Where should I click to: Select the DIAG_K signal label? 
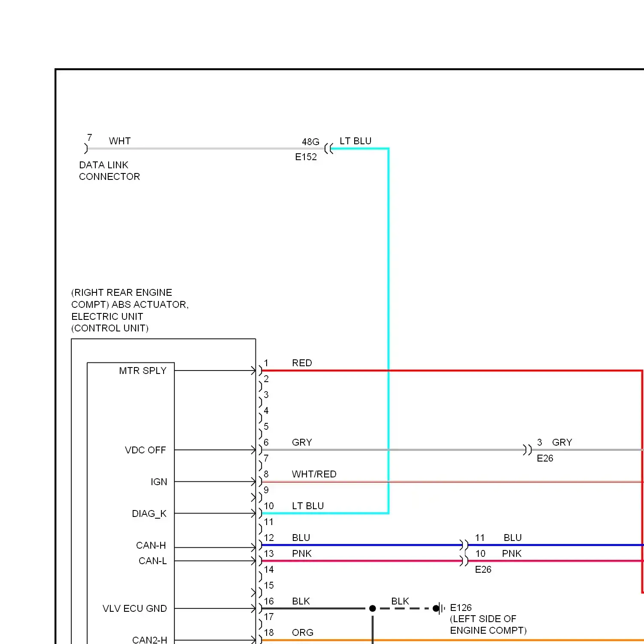pos(149,513)
